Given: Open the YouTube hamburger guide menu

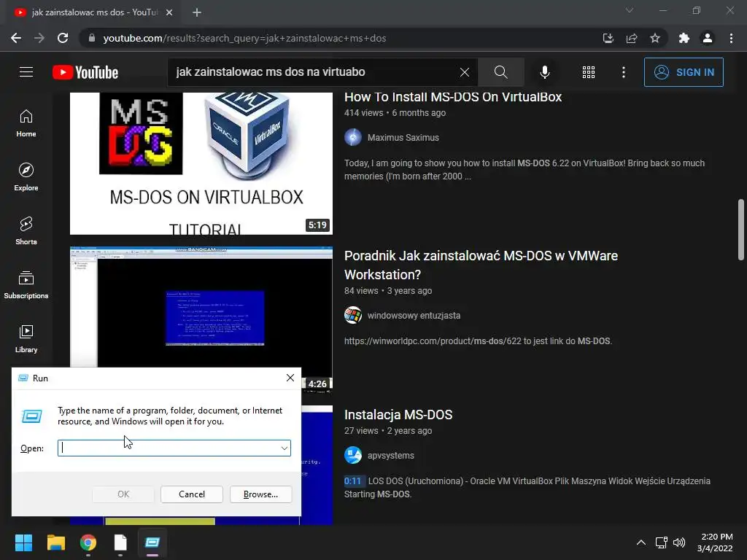Looking at the screenshot, I should point(26,72).
